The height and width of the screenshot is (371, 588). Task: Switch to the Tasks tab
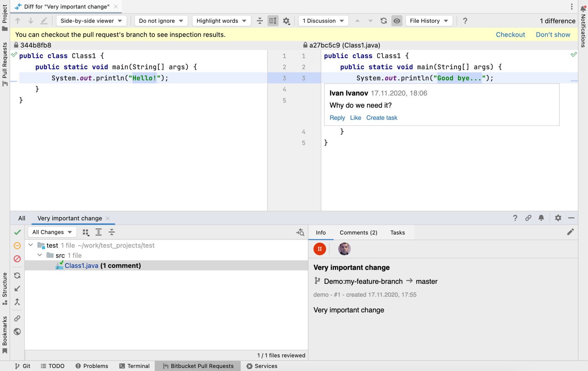(x=397, y=233)
